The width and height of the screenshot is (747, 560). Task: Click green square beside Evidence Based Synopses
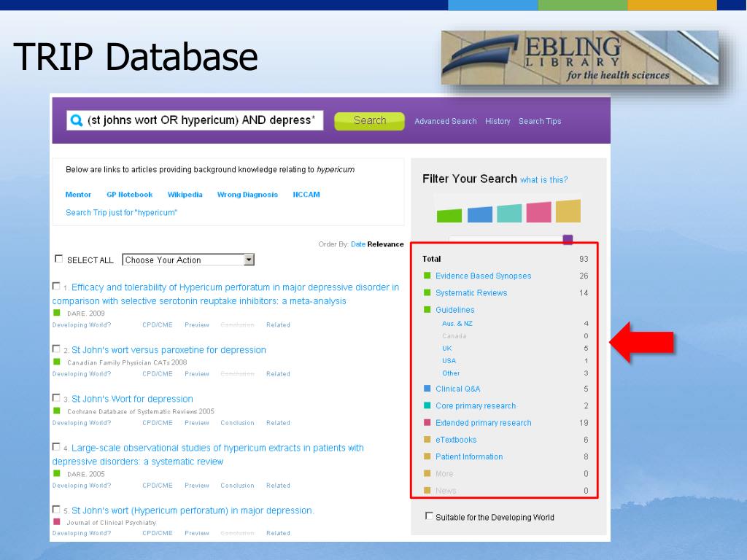(x=427, y=275)
